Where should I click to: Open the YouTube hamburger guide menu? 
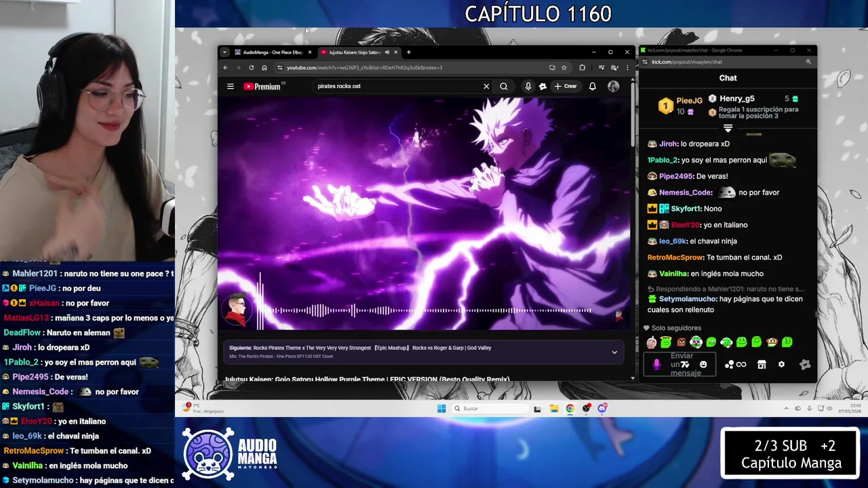click(231, 86)
